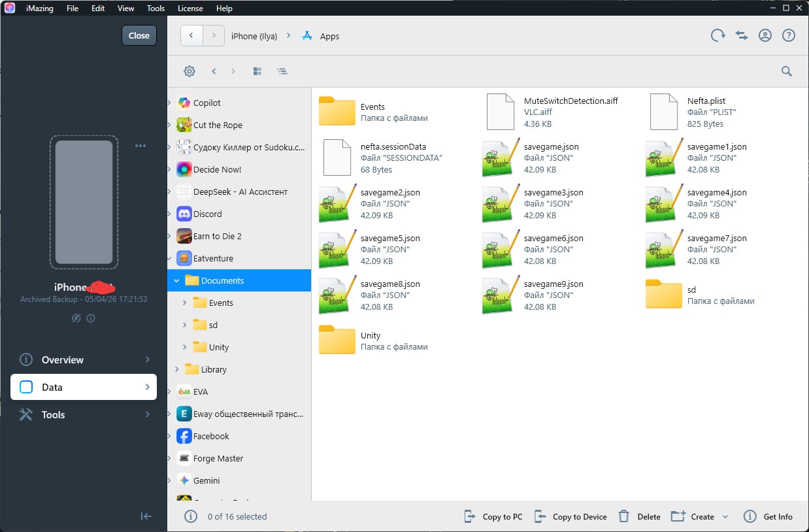Screen dimensions: 809x532
Task: Expand the Events tree folder
Action: pos(185,303)
